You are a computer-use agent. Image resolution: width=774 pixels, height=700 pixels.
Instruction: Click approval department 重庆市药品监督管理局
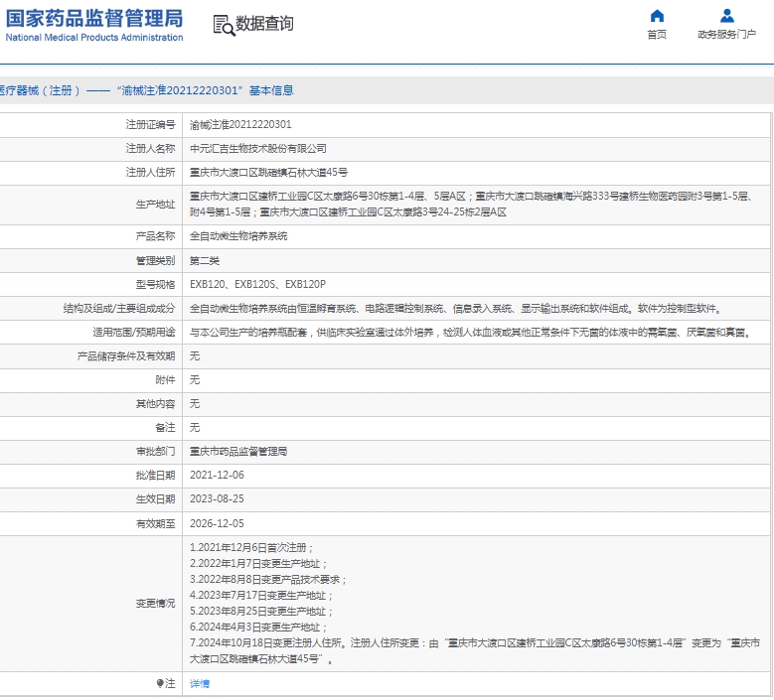coord(238,452)
